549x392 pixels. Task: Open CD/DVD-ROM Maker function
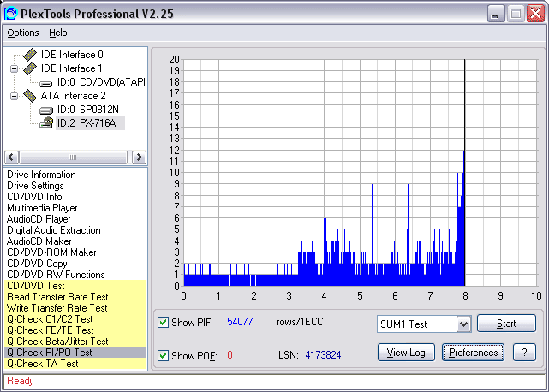tap(51, 252)
